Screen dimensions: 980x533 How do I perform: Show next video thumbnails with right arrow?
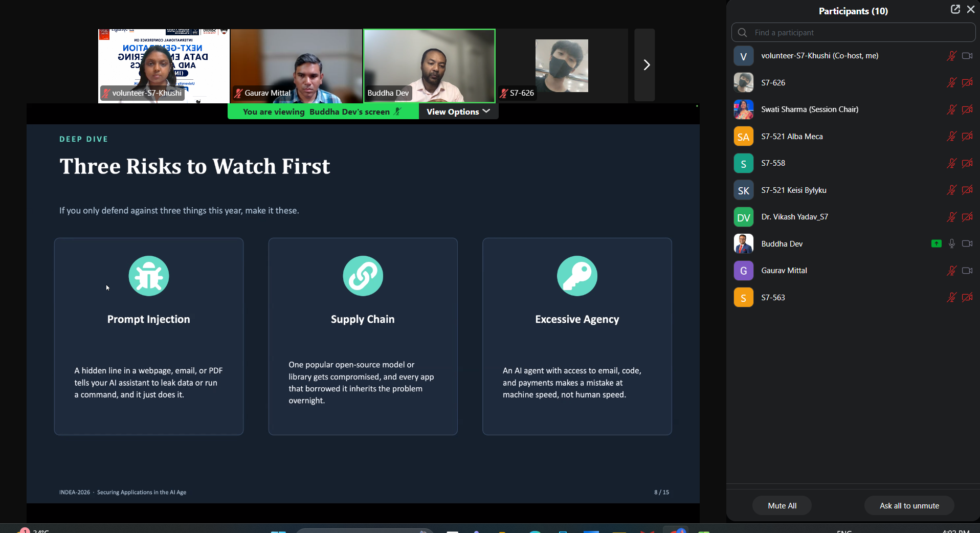click(x=644, y=65)
